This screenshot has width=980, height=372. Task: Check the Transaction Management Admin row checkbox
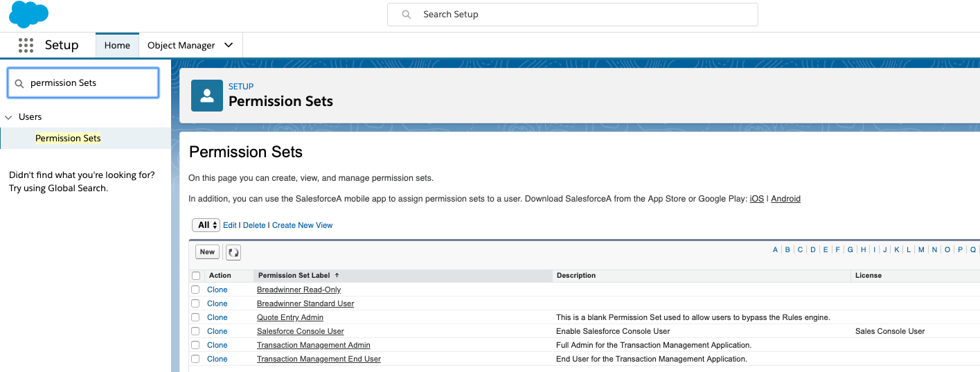coord(195,345)
